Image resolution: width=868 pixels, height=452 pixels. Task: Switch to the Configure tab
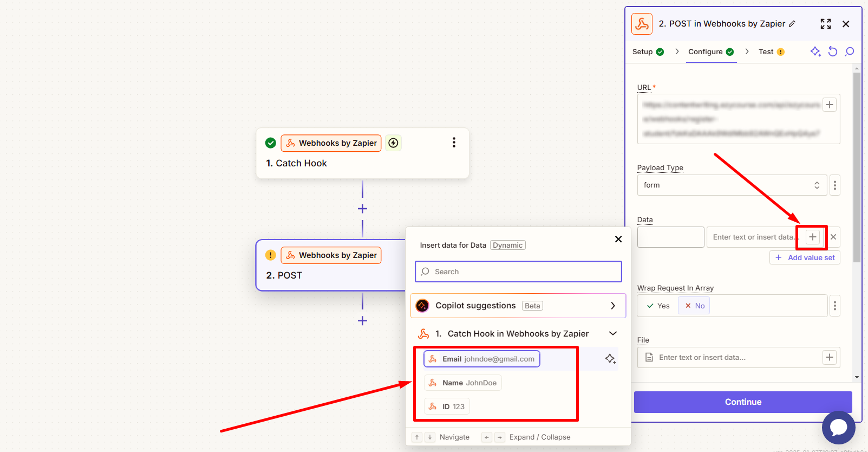tap(711, 52)
